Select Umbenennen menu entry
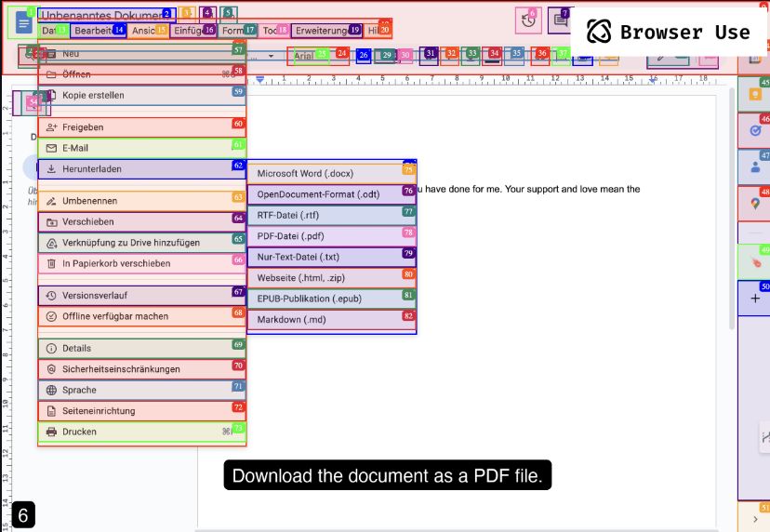 [x=142, y=201]
